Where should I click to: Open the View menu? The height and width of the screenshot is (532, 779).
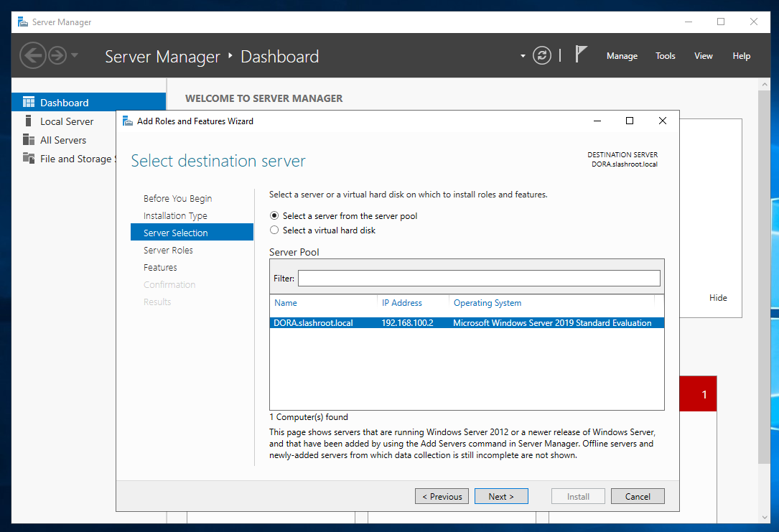[x=703, y=56]
